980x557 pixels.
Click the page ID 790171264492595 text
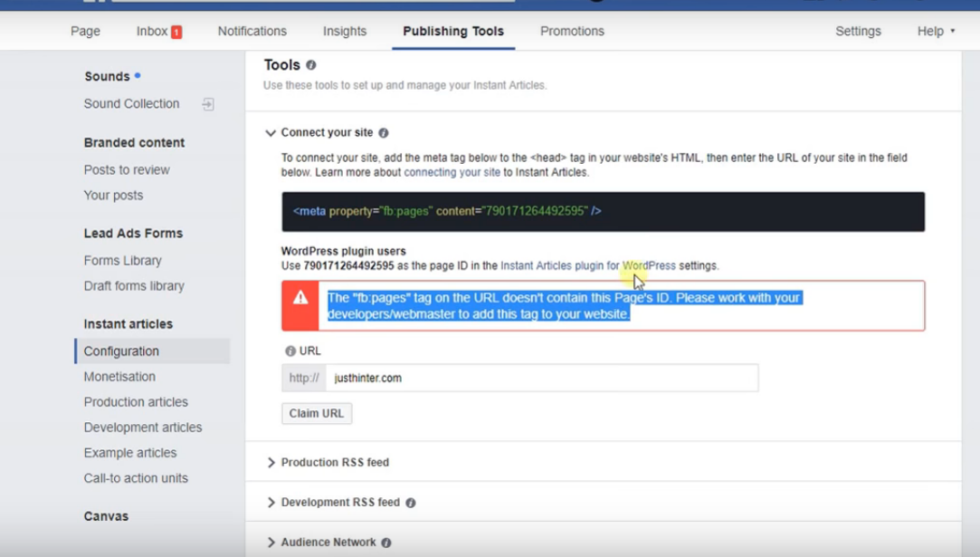348,265
